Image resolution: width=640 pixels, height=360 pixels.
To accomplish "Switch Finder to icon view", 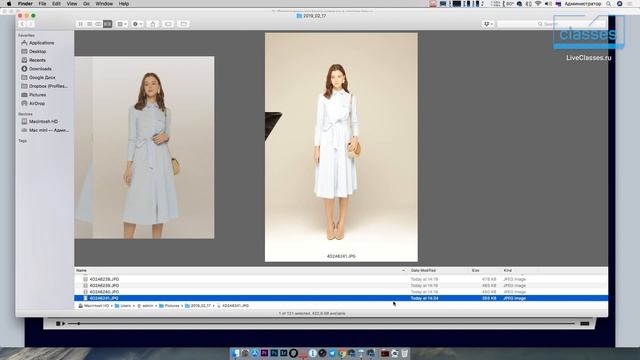I will click(x=80, y=24).
